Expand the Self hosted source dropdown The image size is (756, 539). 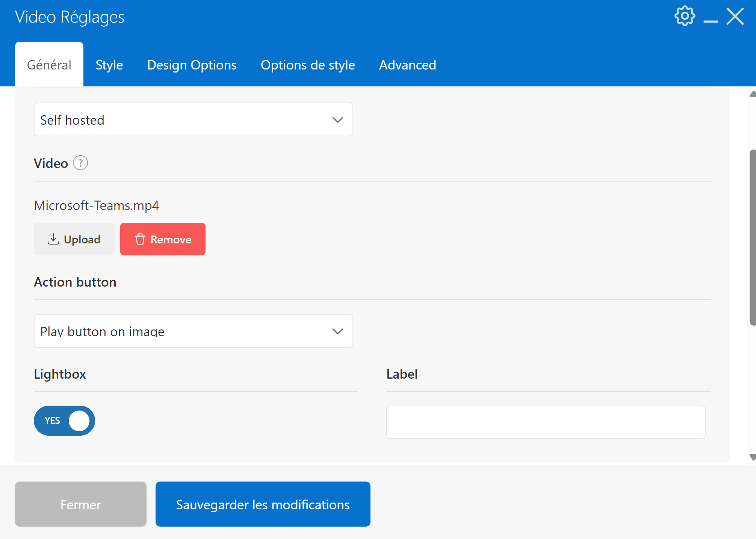pyautogui.click(x=194, y=120)
